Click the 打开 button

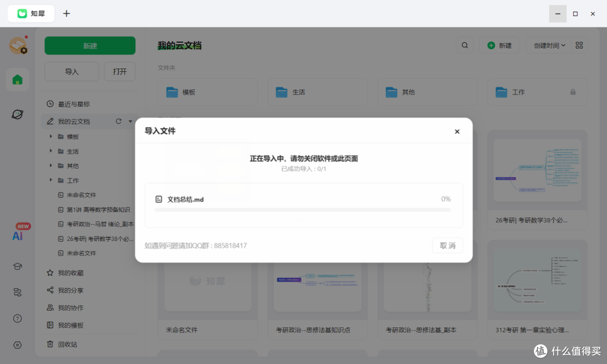pyautogui.click(x=120, y=71)
